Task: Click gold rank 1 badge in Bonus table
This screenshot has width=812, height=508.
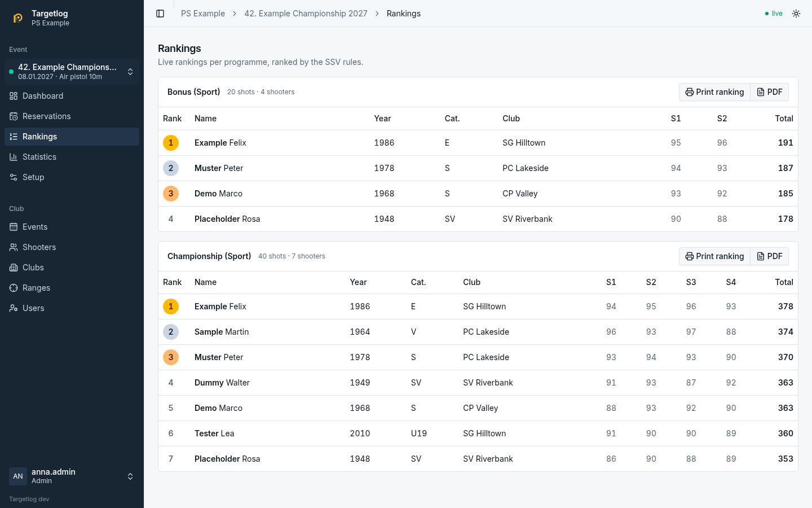Action: click(171, 143)
